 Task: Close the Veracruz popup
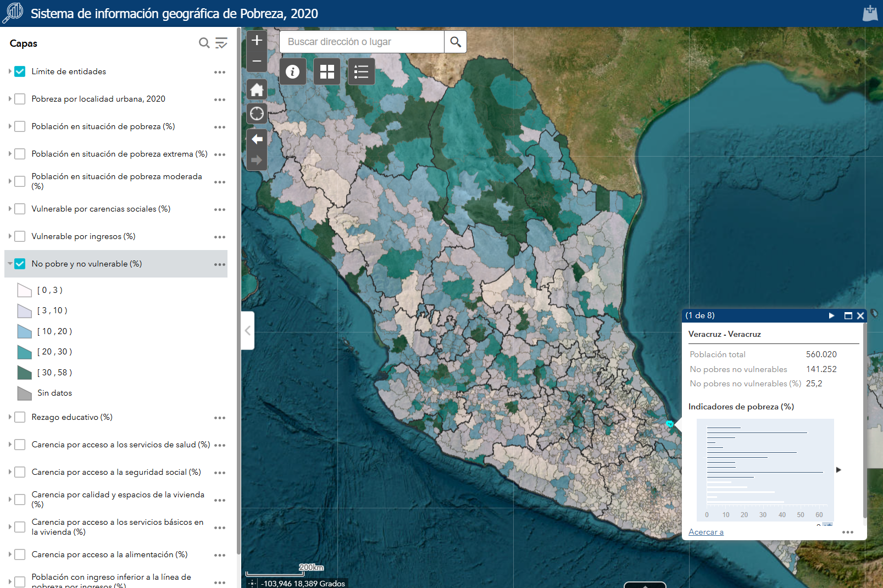[x=860, y=315]
